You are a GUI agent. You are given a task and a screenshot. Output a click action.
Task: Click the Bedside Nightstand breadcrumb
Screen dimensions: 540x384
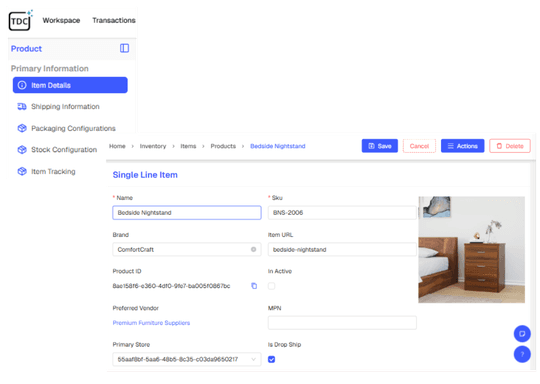[x=278, y=146]
